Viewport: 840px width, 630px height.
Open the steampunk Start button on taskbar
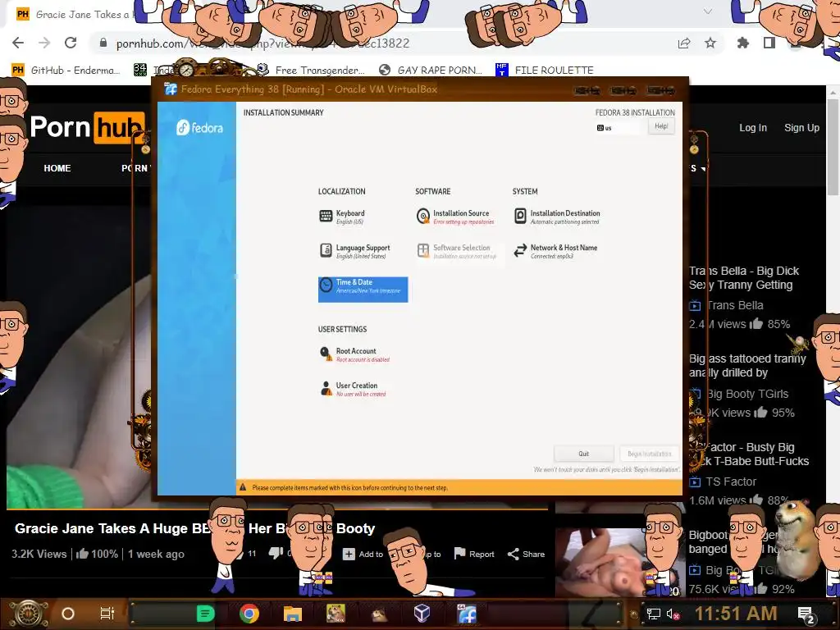29,614
